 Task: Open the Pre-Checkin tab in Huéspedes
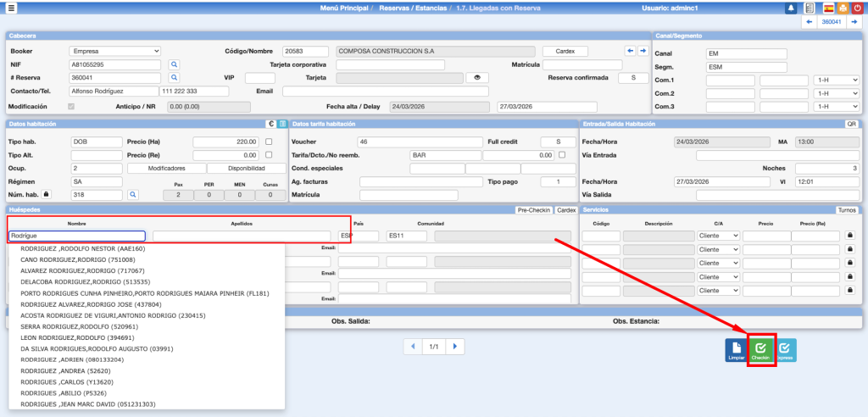(x=534, y=209)
